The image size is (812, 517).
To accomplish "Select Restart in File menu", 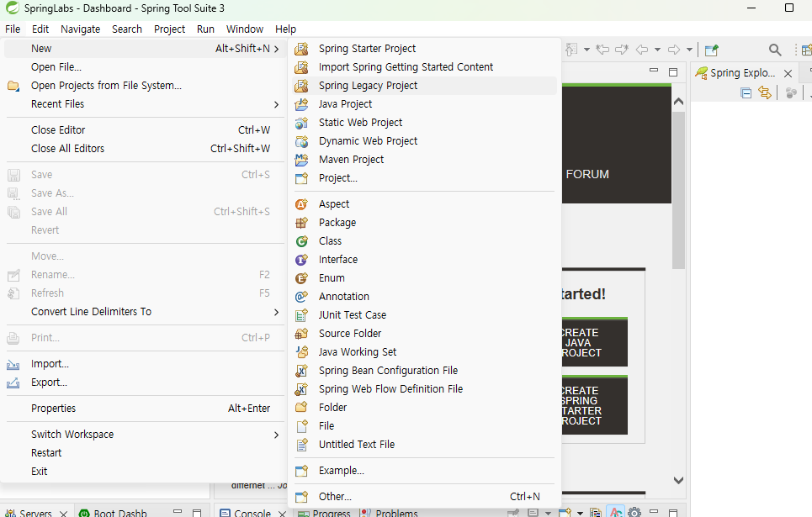I will coord(145,453).
